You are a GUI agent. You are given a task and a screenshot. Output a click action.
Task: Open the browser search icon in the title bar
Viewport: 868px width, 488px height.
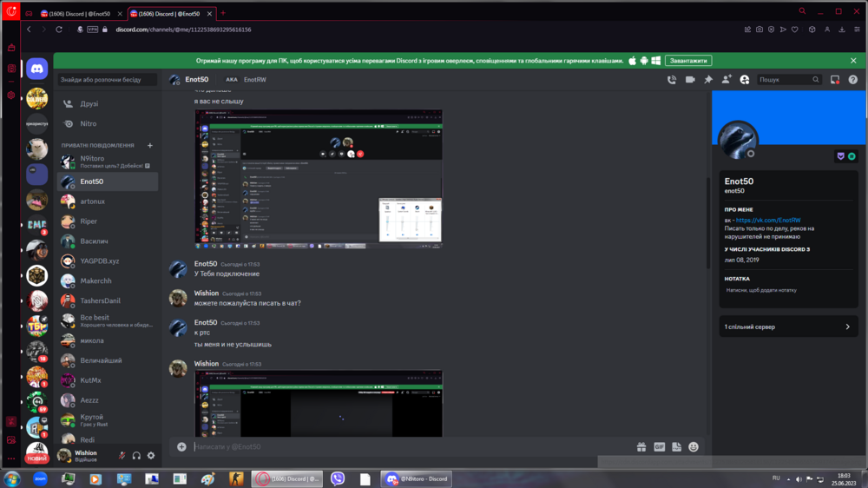pyautogui.click(x=801, y=11)
